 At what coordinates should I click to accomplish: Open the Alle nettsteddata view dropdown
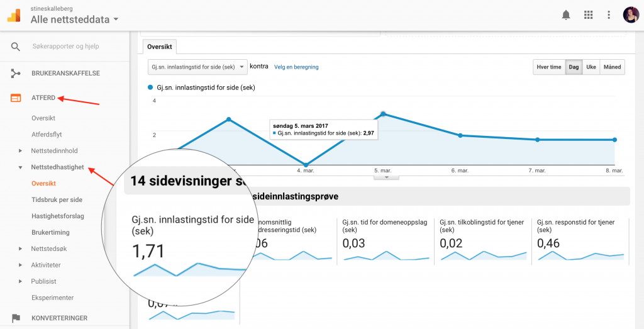click(x=74, y=20)
